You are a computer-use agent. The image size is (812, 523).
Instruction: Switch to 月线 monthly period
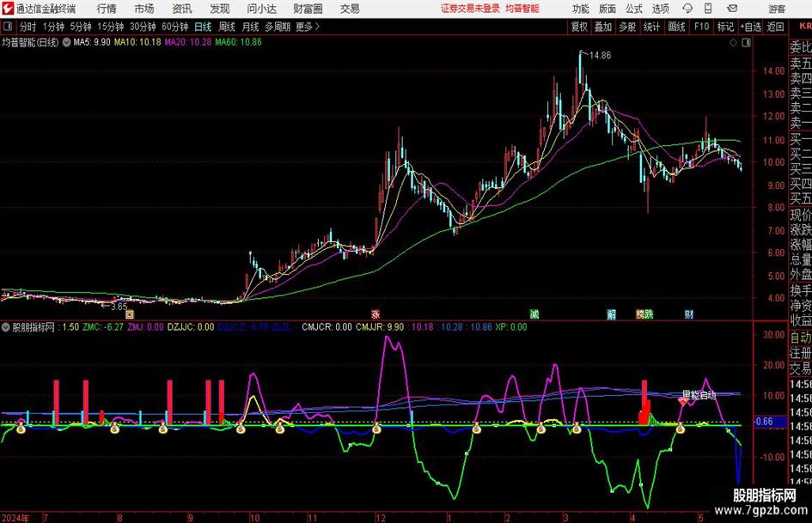tap(251, 27)
